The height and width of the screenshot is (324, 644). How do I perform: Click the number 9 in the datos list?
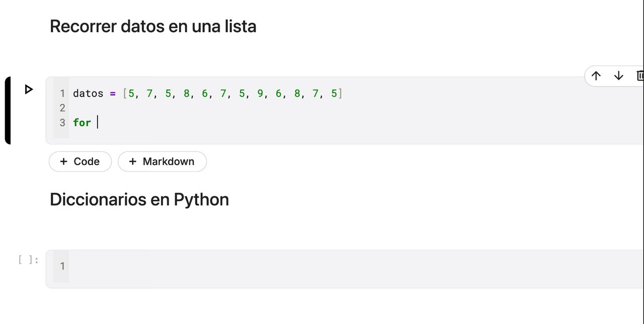(x=260, y=94)
